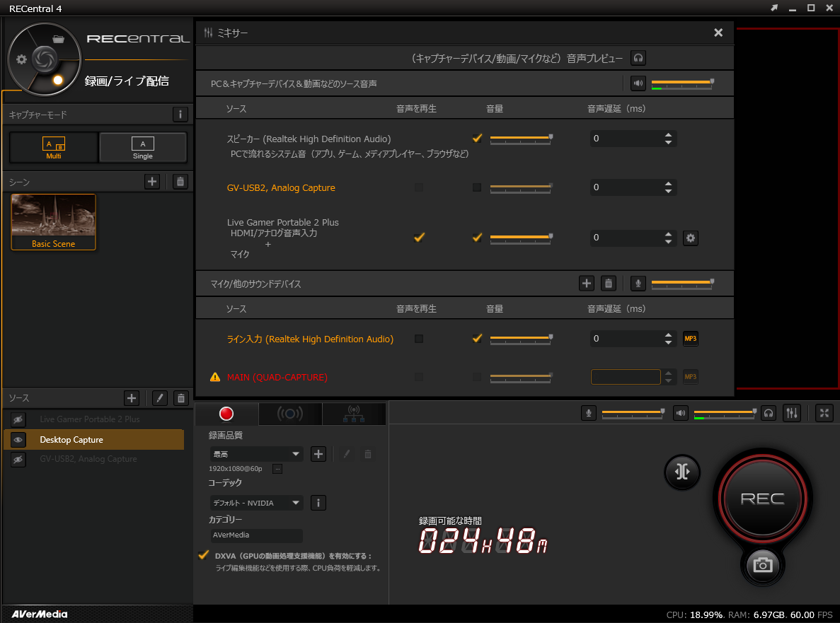This screenshot has width=840, height=623.
Task: Open settings gear on RECentral dial
Action: pyautogui.click(x=21, y=59)
